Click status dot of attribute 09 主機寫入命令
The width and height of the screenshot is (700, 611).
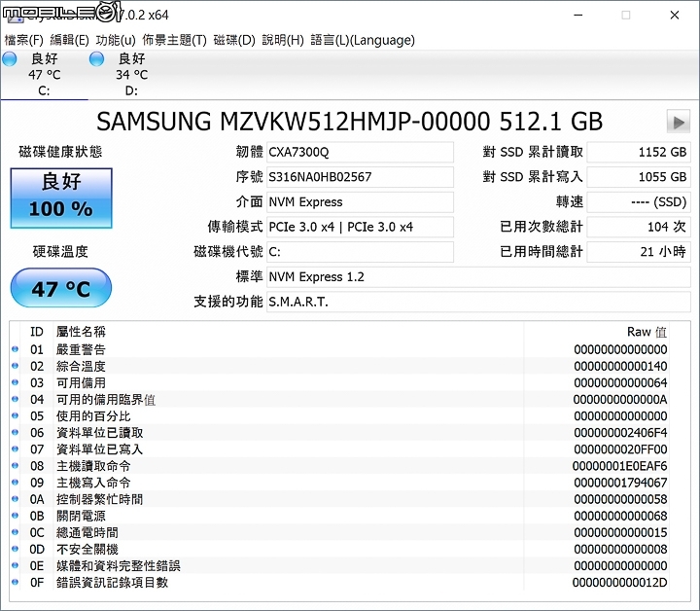coord(15,483)
